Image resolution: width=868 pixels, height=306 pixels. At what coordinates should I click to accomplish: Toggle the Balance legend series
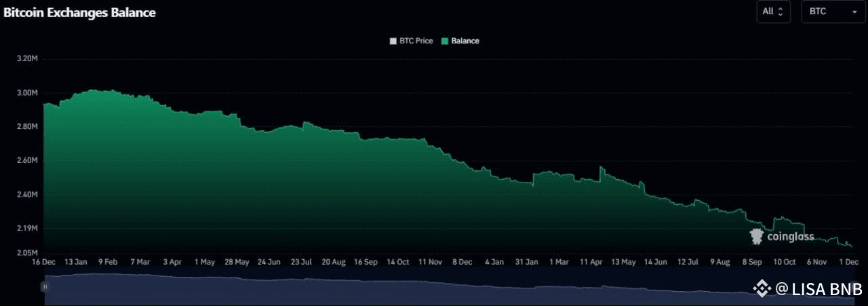pos(460,41)
